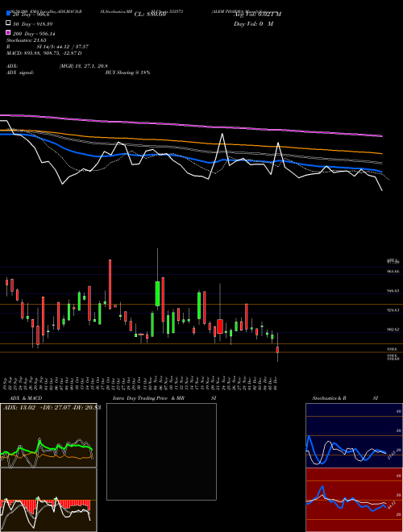Click the 'SI 14/3: 44.12 / 37.57' RSI readout
Image resolution: width=403 pixels, height=532 pixels.
point(63,47)
